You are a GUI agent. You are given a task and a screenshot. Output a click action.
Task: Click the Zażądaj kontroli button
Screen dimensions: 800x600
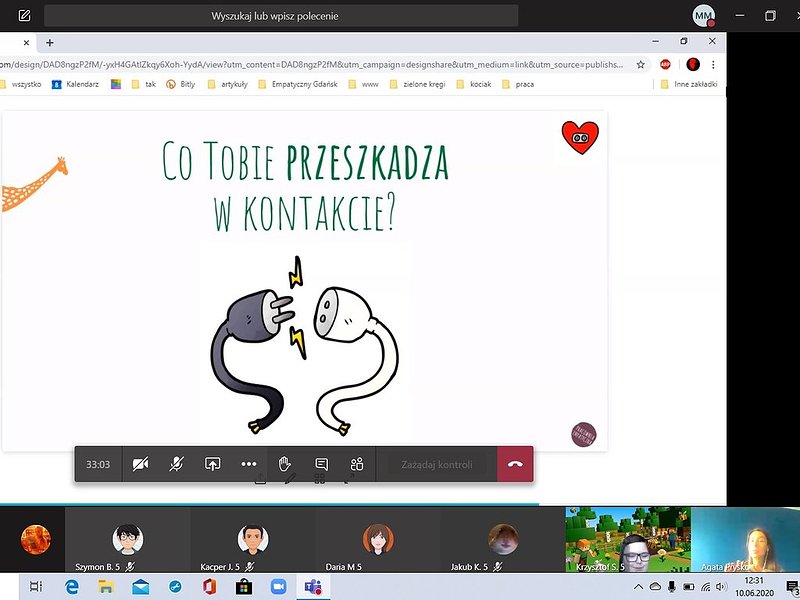[437, 464]
